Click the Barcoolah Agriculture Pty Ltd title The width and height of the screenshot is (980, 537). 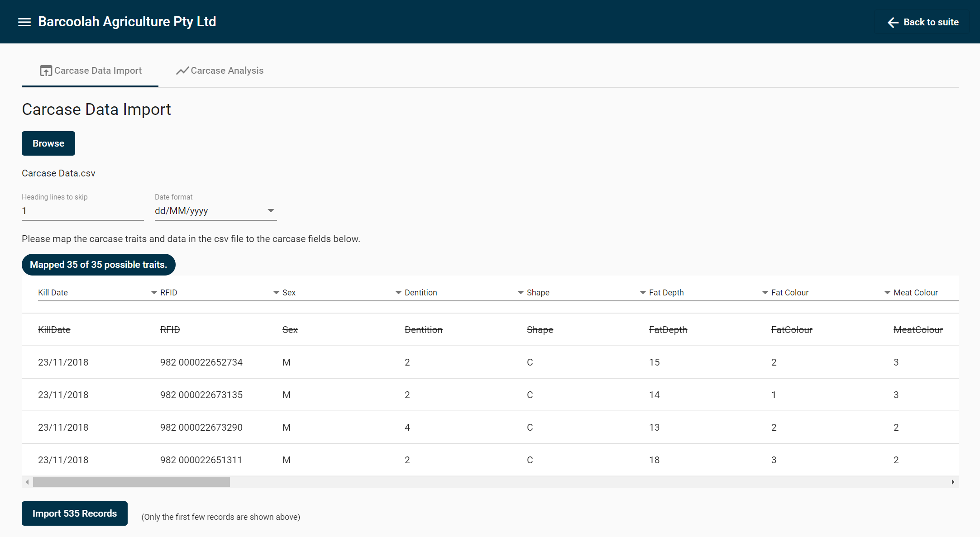click(127, 22)
